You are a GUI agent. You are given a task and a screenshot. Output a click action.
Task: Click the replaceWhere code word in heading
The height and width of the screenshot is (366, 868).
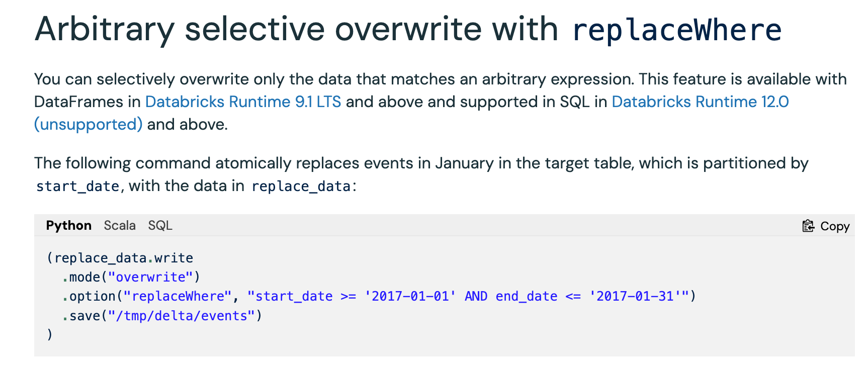tap(677, 30)
